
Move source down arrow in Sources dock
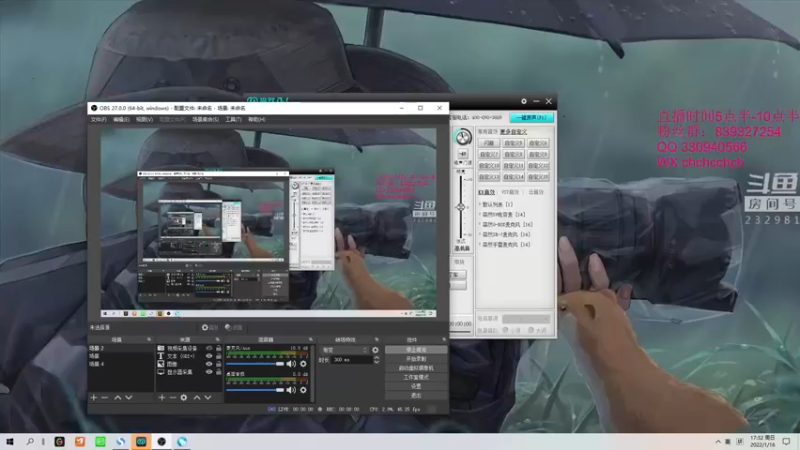[208, 397]
